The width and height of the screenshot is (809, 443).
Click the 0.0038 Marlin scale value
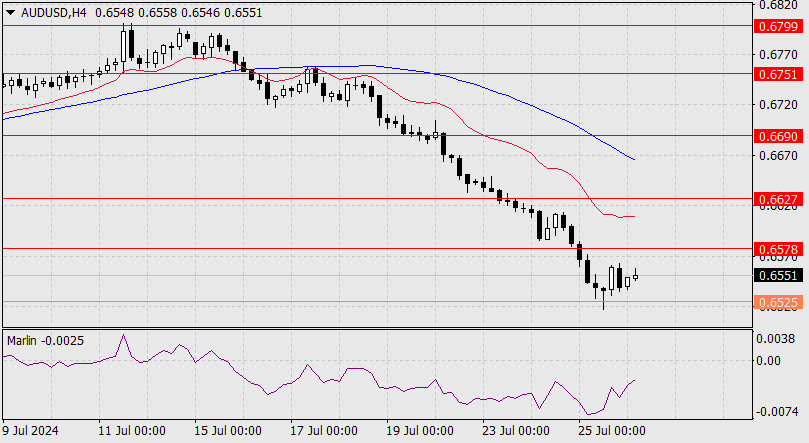coord(775,339)
